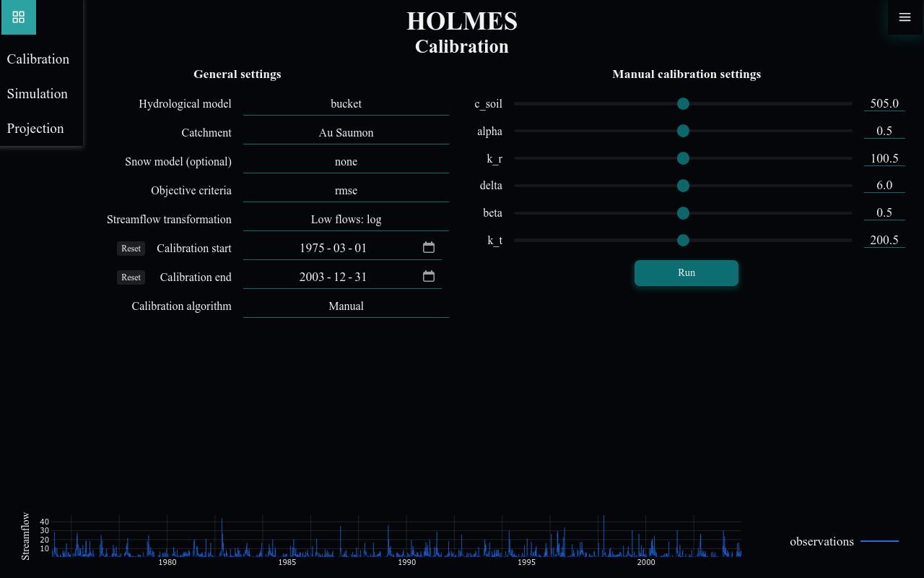The image size is (924, 578).
Task: Open the Streamflow transformation dropdown
Action: pos(346,219)
